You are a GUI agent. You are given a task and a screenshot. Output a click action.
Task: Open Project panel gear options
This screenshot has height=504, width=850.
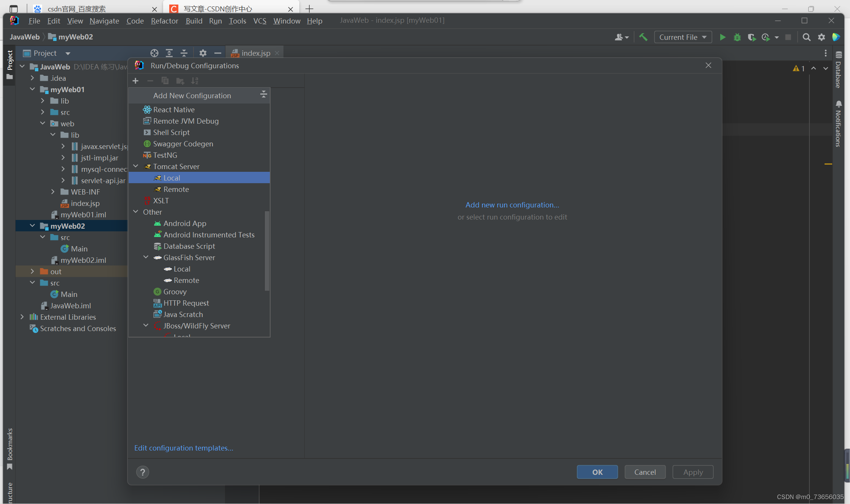pos(203,53)
